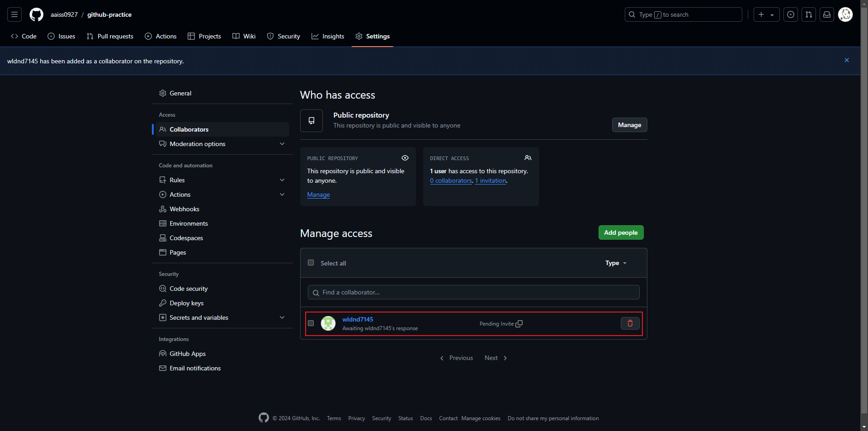Go to the Next page
868x431 pixels.
click(496, 358)
